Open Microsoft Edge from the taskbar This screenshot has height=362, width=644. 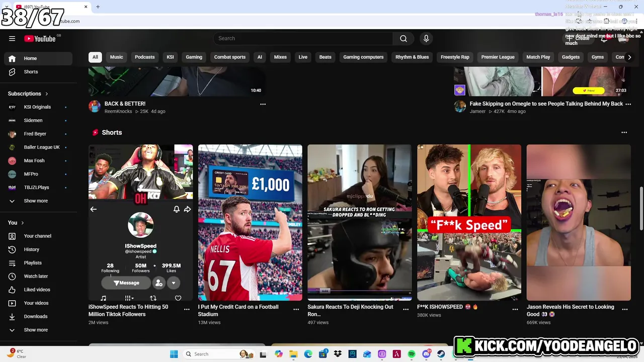pos(308,354)
